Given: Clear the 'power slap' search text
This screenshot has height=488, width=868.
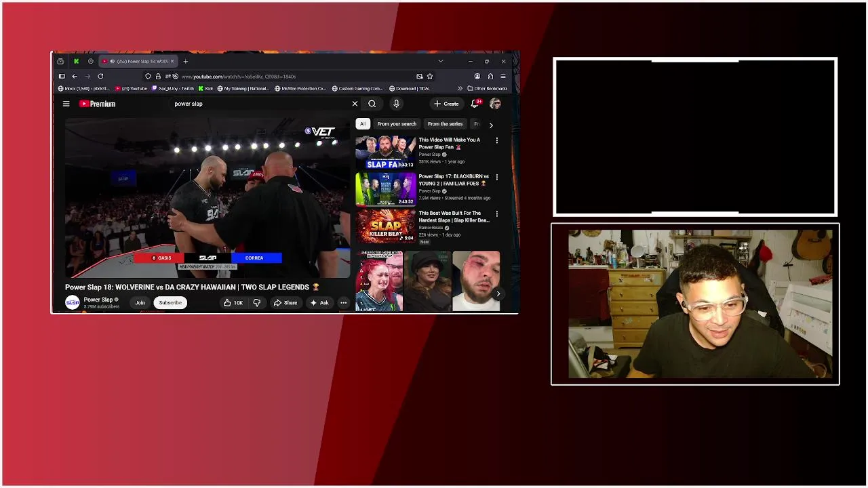Looking at the screenshot, I should pos(355,104).
